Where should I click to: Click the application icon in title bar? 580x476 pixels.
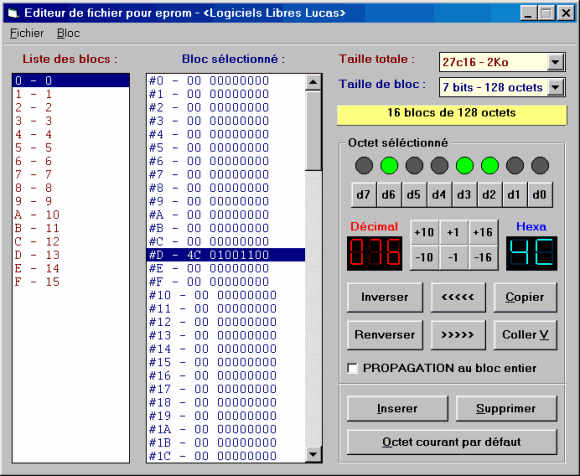[13, 13]
